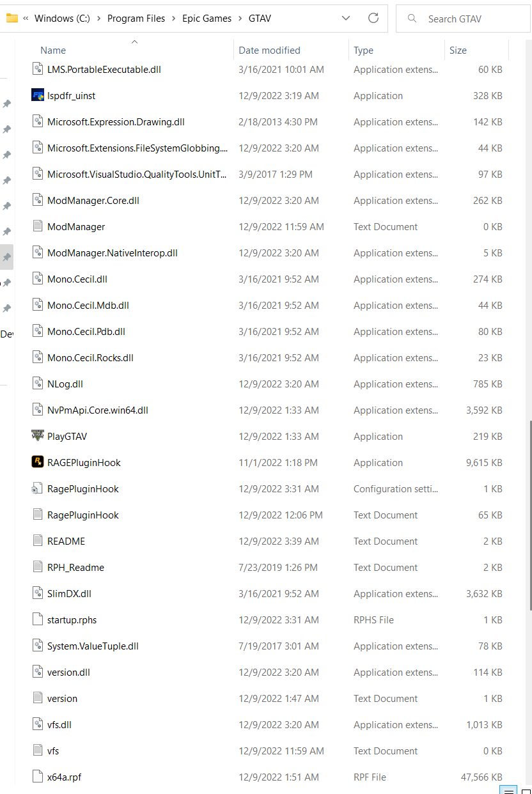Click the folder icon in address bar

tap(12, 18)
